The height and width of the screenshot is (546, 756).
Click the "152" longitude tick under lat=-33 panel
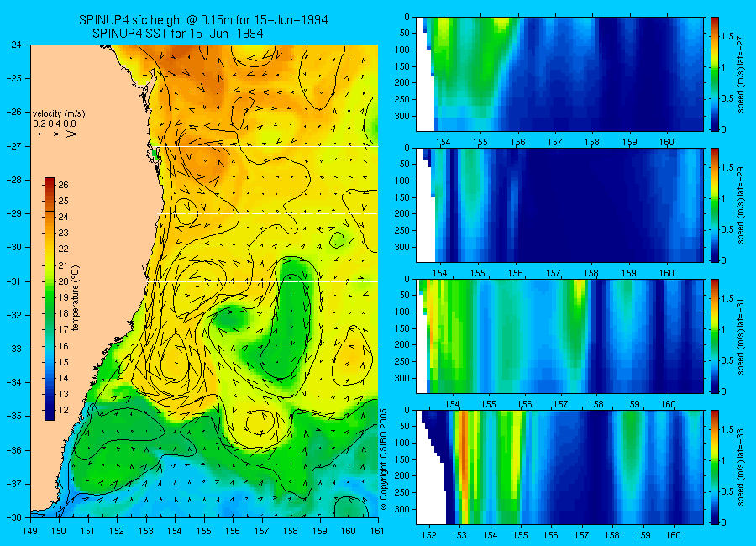point(428,535)
